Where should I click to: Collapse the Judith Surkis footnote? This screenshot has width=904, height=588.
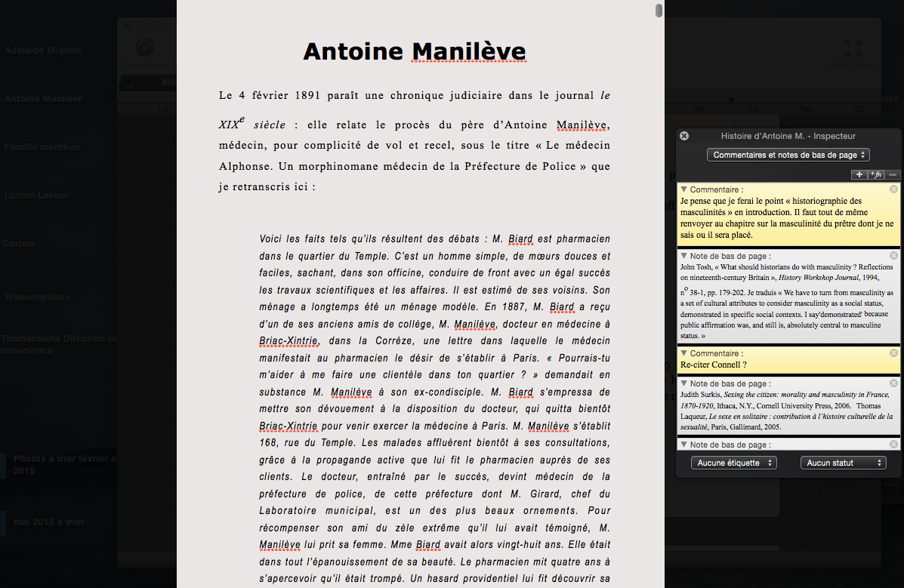coord(683,383)
